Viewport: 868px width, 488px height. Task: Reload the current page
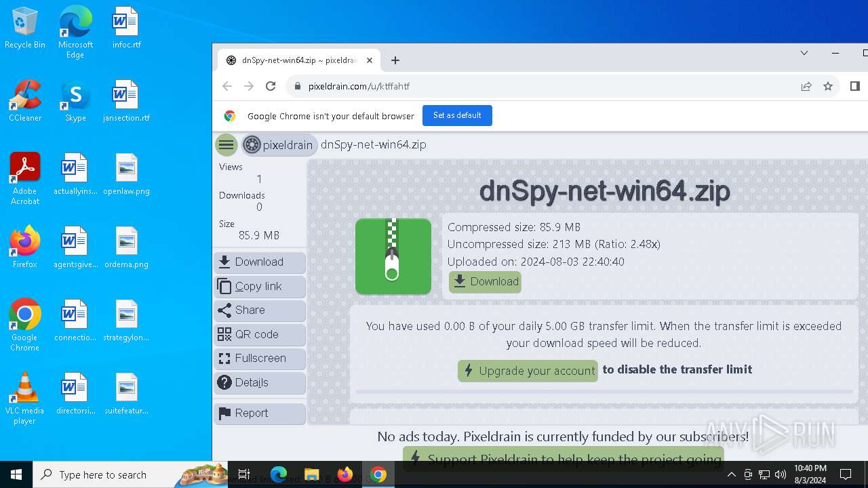point(271,86)
